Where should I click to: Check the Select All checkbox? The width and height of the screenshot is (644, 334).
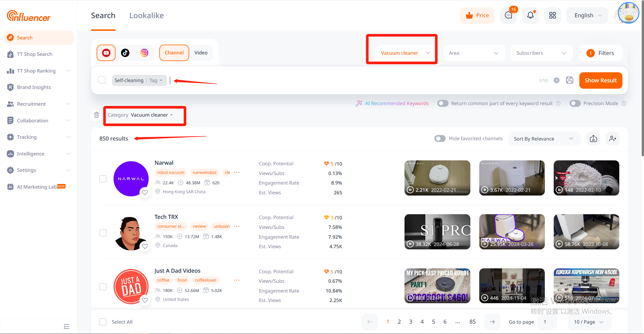pyautogui.click(x=103, y=322)
